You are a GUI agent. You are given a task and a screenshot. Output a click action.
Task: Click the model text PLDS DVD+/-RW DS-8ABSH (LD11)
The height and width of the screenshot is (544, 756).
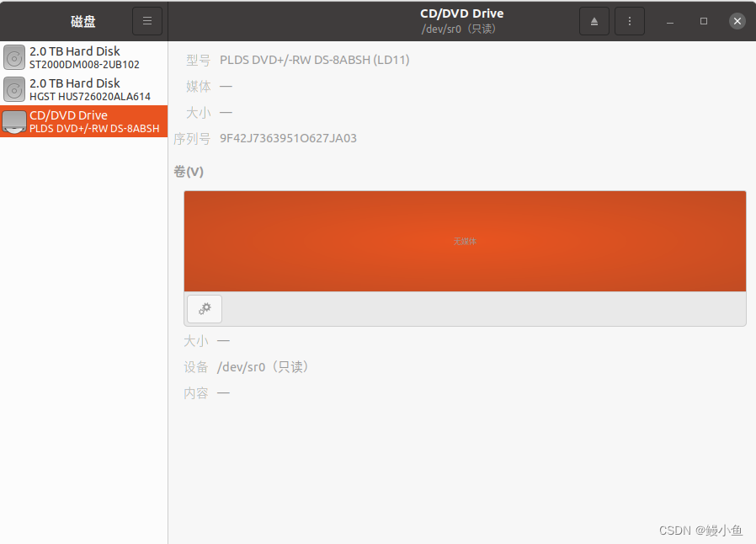[x=314, y=60]
